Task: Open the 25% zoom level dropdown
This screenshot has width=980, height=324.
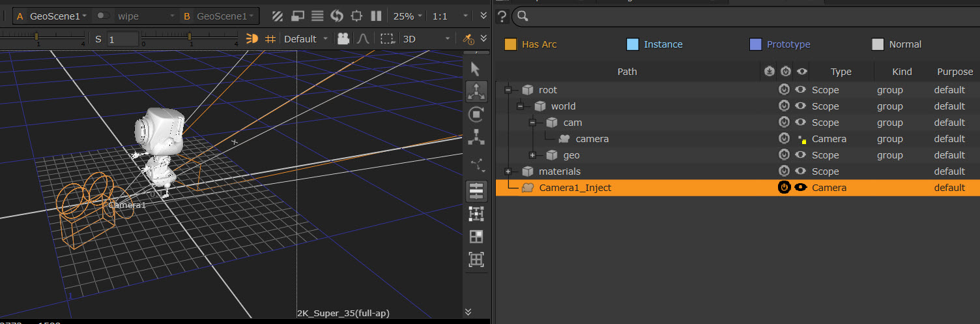Action: coord(409,16)
